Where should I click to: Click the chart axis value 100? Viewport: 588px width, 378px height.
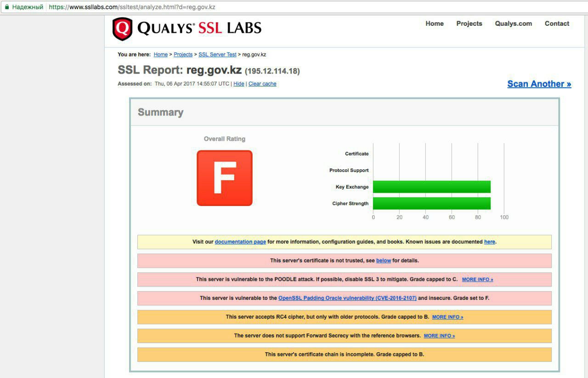tap(504, 218)
